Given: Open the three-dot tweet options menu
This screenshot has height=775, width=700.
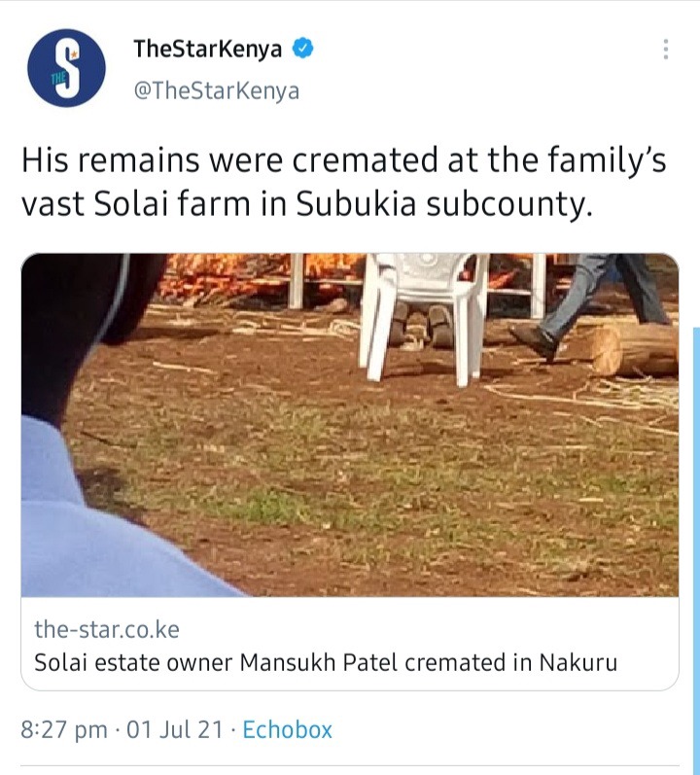Looking at the screenshot, I should coord(665,50).
